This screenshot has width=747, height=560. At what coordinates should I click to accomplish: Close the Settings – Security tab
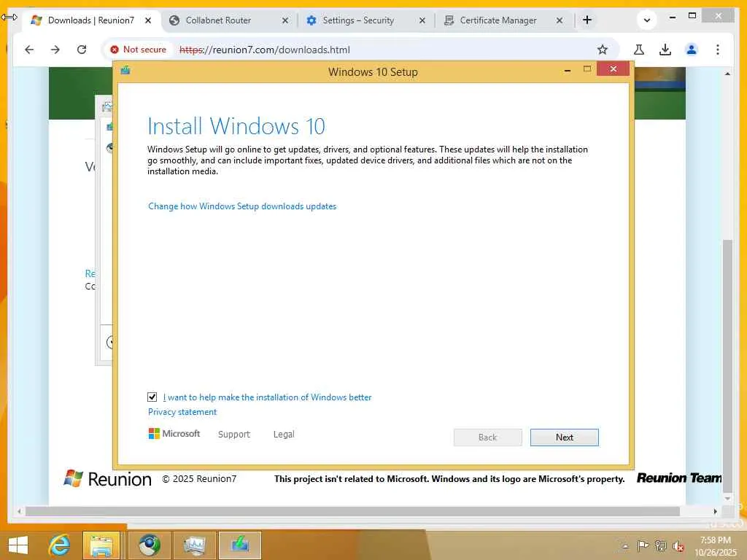click(x=422, y=20)
